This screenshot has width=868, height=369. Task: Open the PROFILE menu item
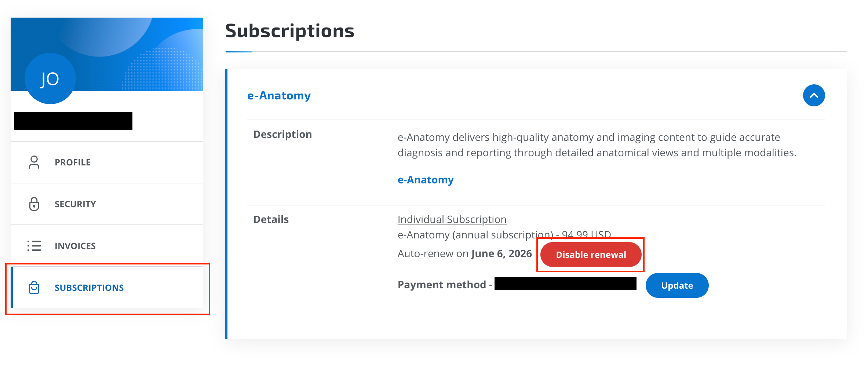pyautogui.click(x=107, y=162)
